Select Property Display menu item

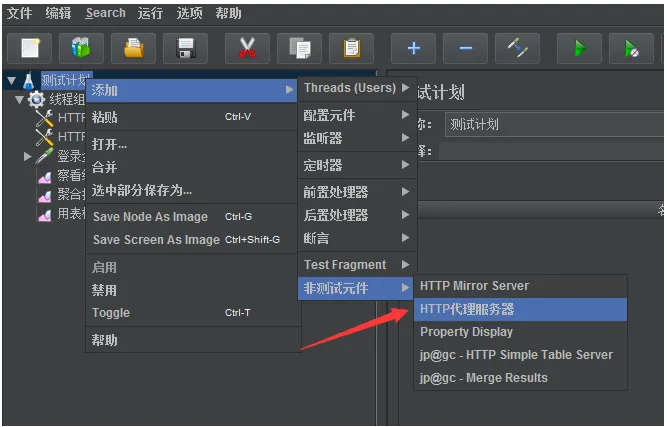pos(520,332)
